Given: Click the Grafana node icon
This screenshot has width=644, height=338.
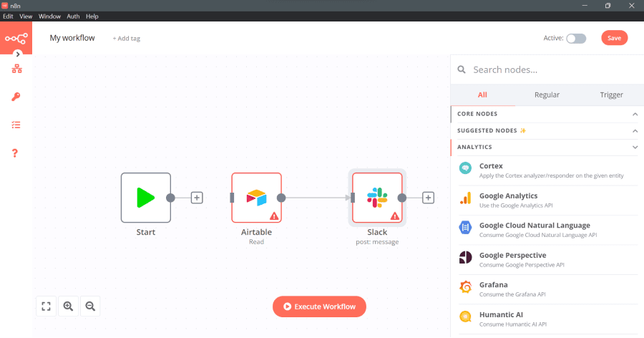Looking at the screenshot, I should tap(465, 287).
